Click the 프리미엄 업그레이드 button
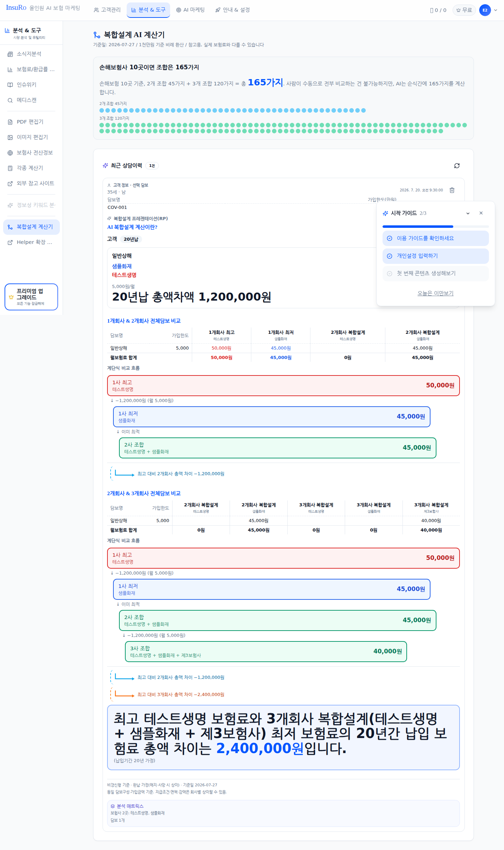The image size is (504, 850). pos(31,297)
